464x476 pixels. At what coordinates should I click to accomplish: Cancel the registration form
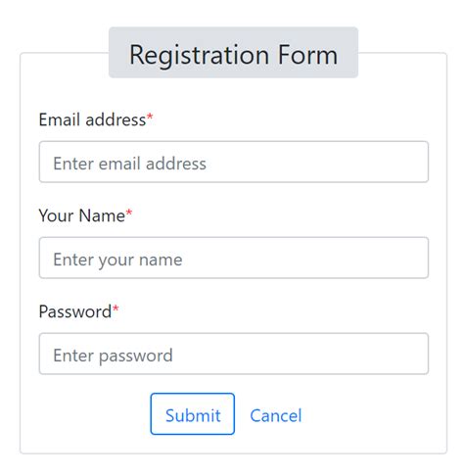276,415
